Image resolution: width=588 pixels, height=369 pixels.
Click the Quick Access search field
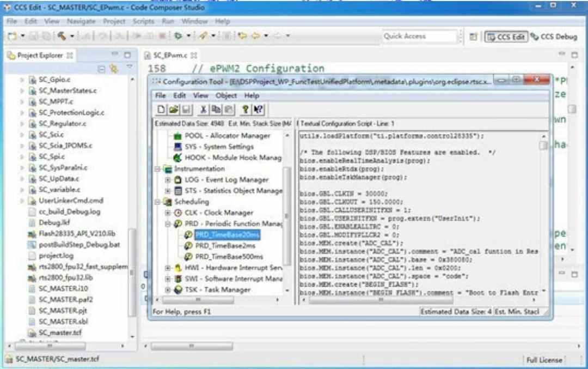[419, 36]
